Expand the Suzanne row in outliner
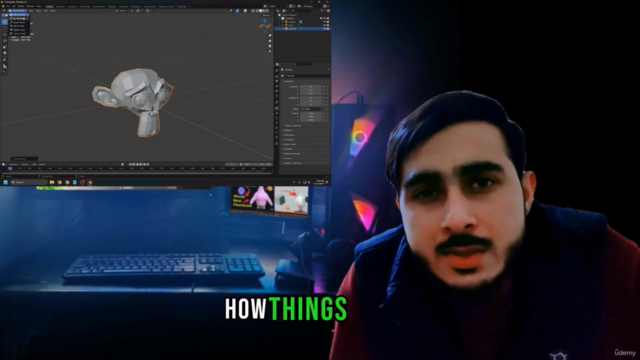 282,29
